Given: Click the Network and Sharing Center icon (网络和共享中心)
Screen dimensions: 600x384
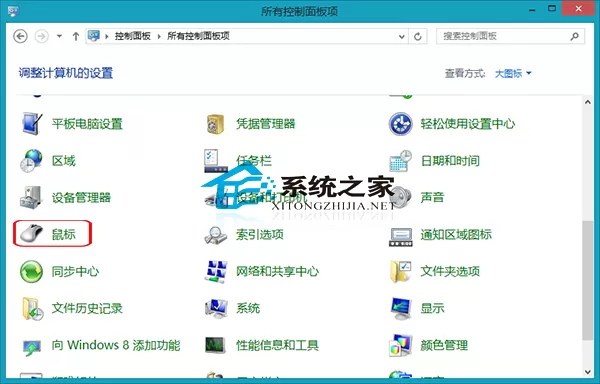Looking at the screenshot, I should pos(216,272).
